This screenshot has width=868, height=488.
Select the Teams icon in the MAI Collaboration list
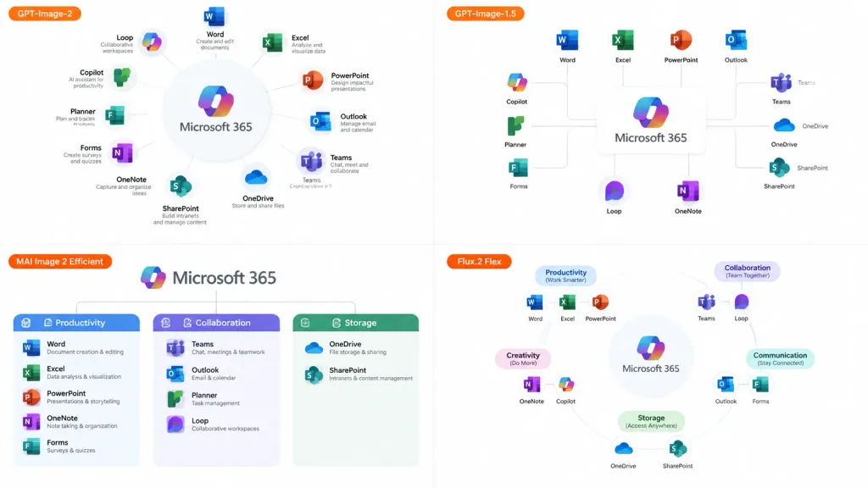[x=175, y=347]
